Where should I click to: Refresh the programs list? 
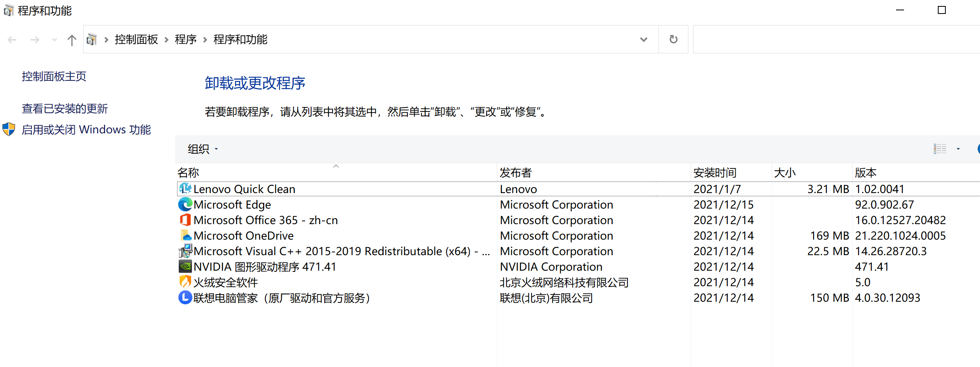click(x=673, y=39)
